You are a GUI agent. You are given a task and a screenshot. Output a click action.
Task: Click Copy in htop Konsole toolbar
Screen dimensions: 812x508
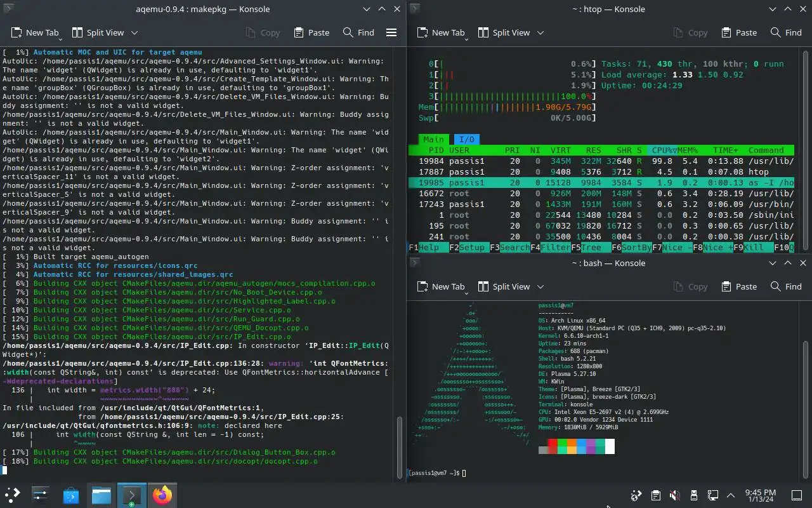pyautogui.click(x=690, y=32)
